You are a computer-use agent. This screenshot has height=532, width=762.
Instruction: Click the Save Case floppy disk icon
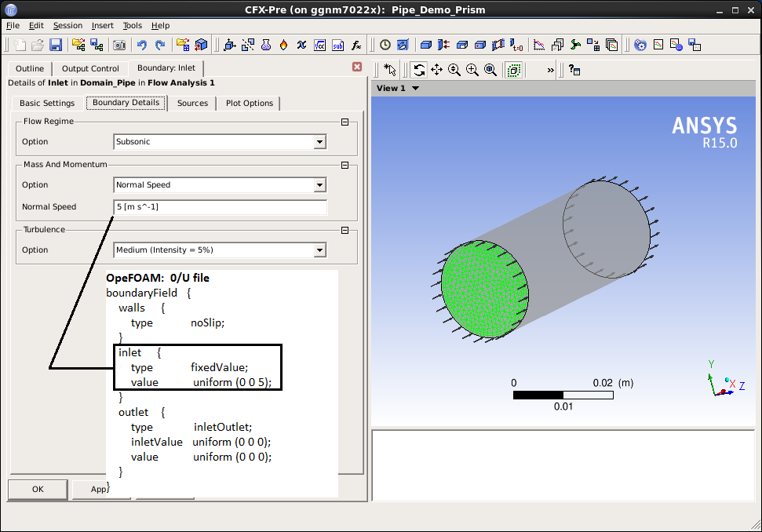(x=56, y=46)
